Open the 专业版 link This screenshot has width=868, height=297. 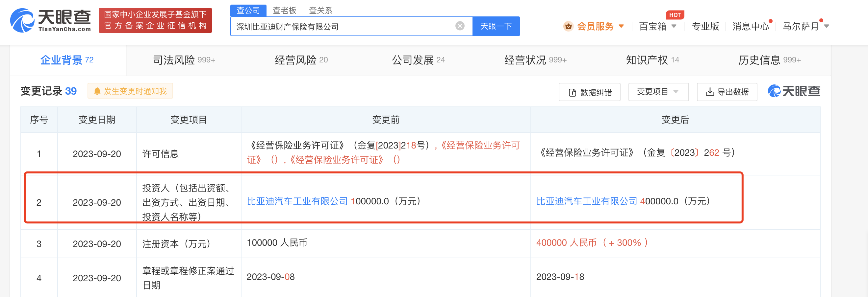click(705, 26)
